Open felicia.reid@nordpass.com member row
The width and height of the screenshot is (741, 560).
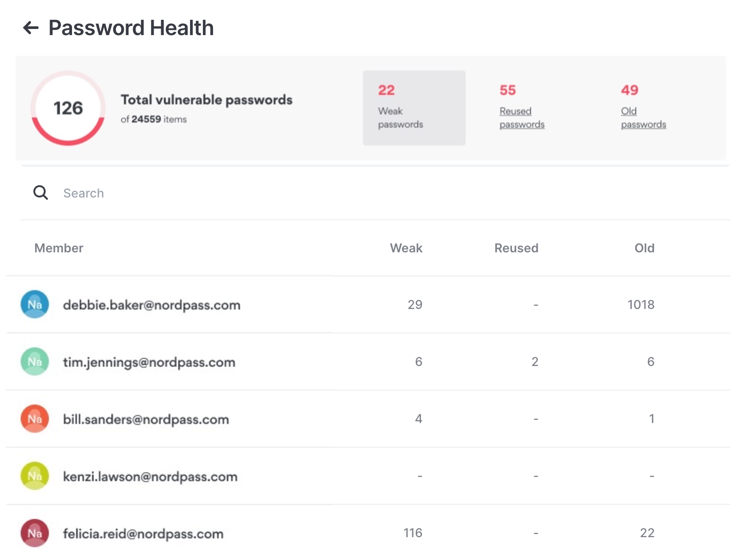pos(368,533)
